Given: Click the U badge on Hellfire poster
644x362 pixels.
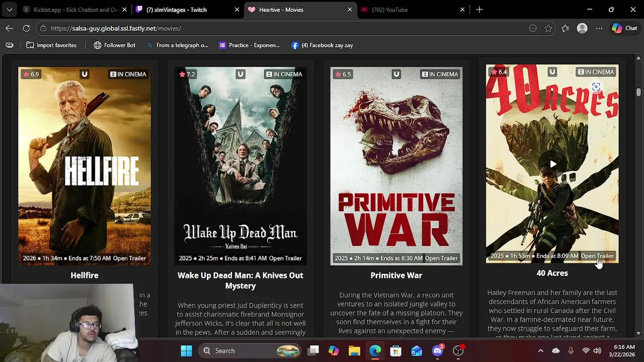Looking at the screenshot, I should (85, 74).
